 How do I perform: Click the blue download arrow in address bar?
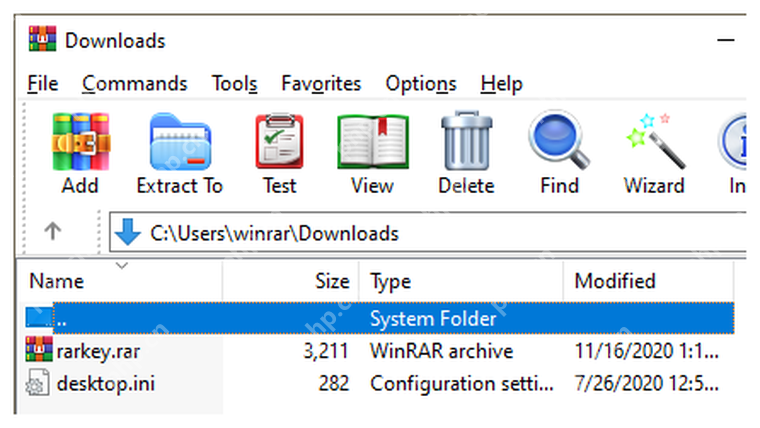pyautogui.click(x=128, y=232)
